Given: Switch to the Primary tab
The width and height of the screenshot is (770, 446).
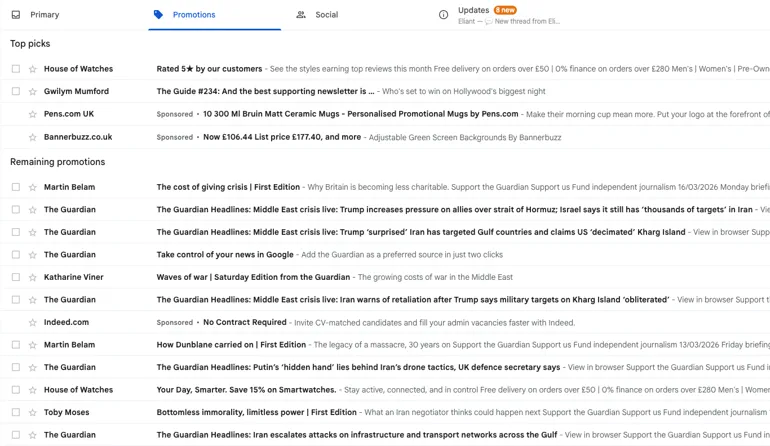Looking at the screenshot, I should point(44,15).
